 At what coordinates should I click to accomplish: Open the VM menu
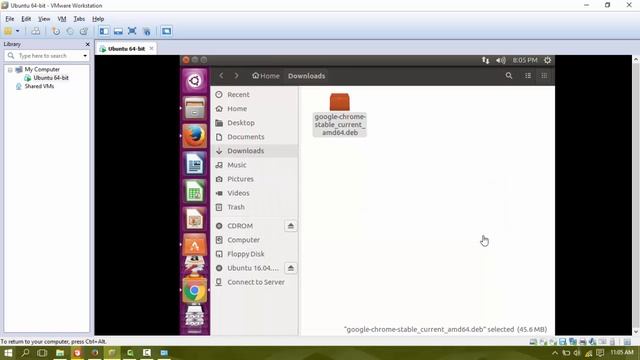point(62,19)
